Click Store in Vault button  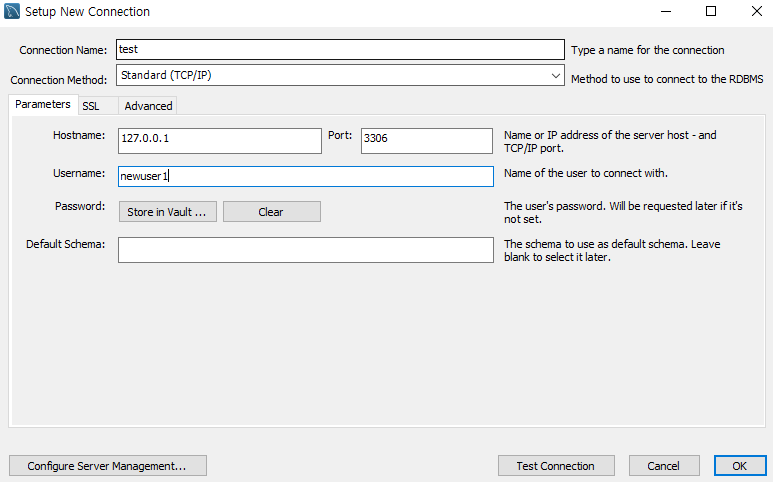tap(168, 212)
